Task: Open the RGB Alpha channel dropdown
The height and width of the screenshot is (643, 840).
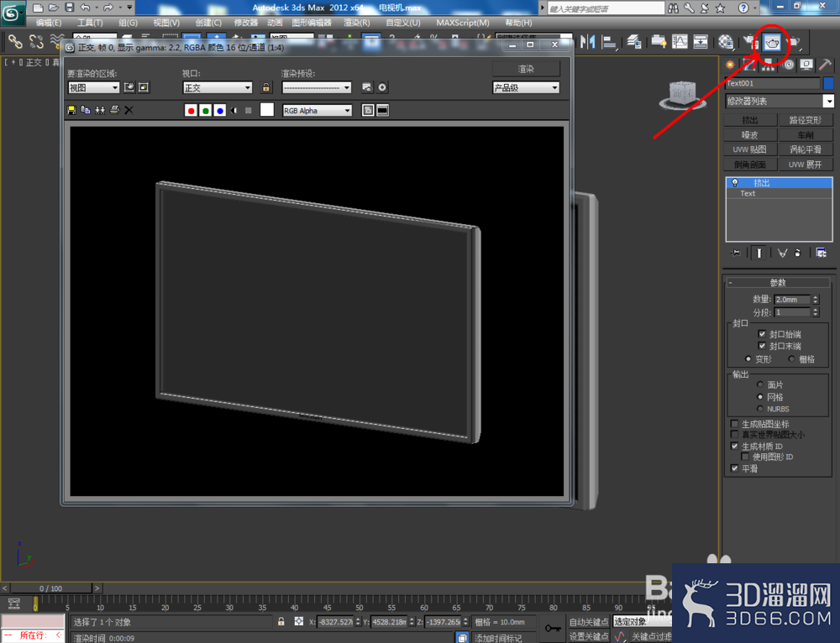Action: [317, 110]
